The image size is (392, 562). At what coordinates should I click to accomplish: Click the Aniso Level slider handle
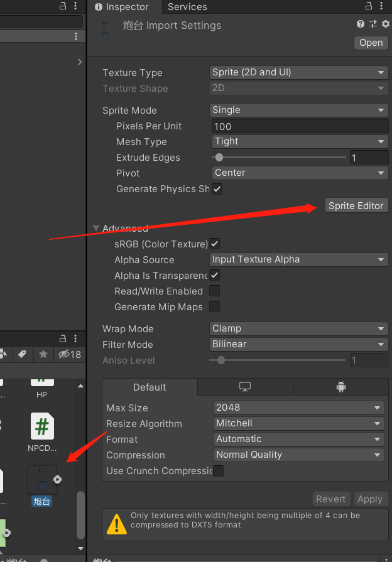[221, 360]
